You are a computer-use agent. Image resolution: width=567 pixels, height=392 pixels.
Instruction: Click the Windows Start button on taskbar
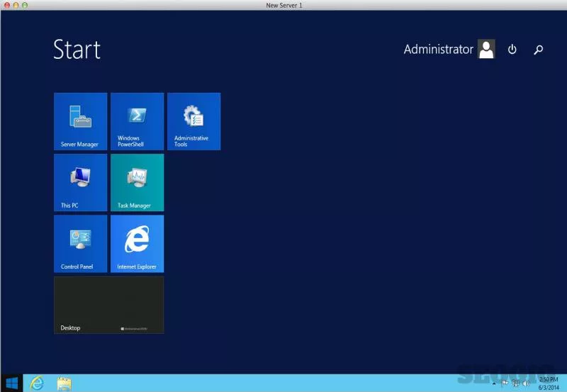click(x=11, y=383)
